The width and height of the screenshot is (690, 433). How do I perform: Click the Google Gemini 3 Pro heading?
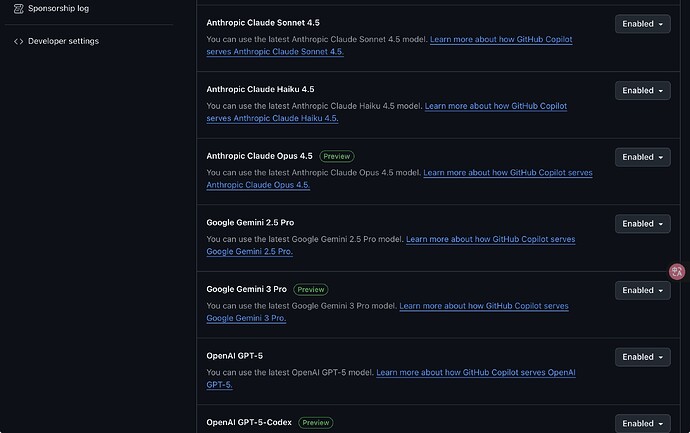point(246,290)
